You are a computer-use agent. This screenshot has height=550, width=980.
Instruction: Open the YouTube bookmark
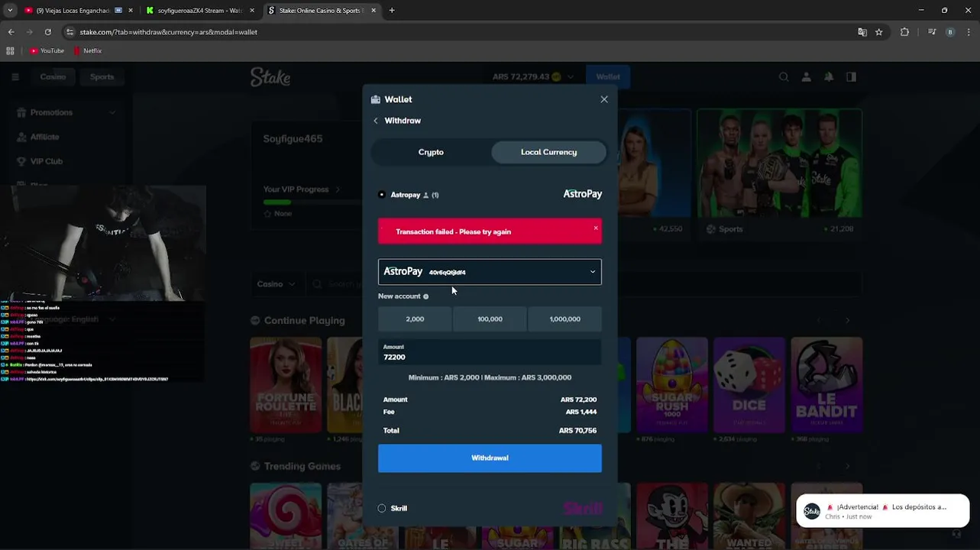pyautogui.click(x=47, y=50)
